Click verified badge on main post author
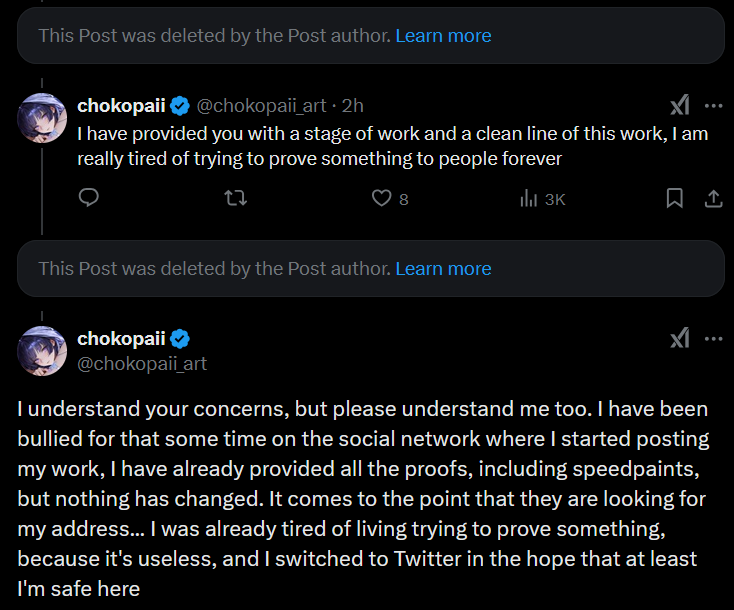The width and height of the screenshot is (734, 610). tap(181, 339)
